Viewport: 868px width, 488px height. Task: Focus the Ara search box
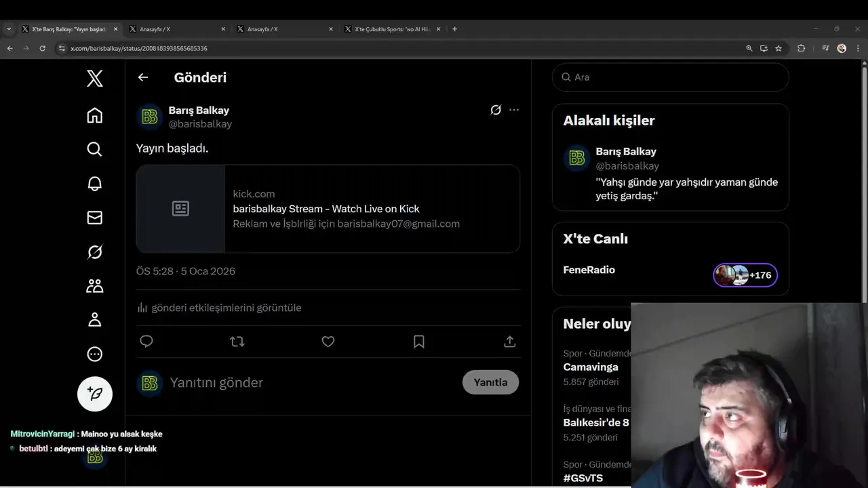coord(671,77)
